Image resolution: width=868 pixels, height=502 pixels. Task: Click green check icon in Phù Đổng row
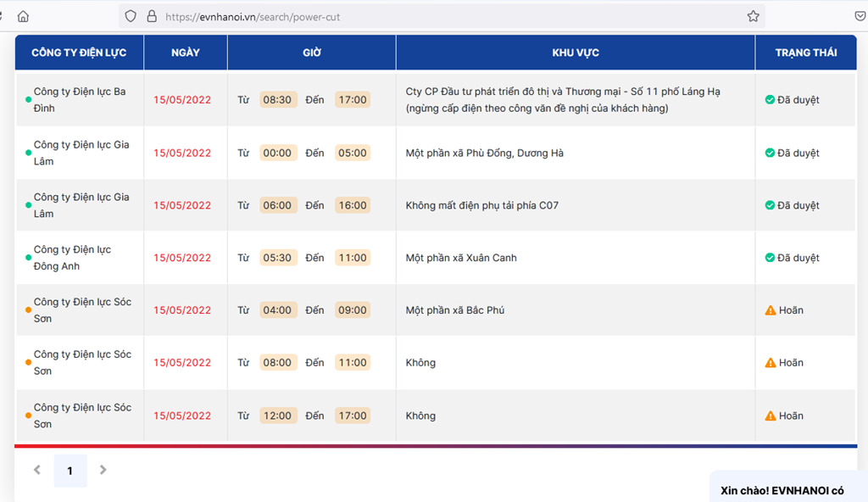click(770, 153)
